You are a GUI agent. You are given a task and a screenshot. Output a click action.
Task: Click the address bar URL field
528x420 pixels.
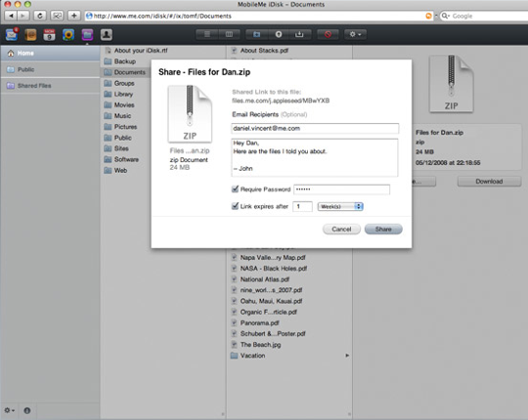pyautogui.click(x=259, y=16)
